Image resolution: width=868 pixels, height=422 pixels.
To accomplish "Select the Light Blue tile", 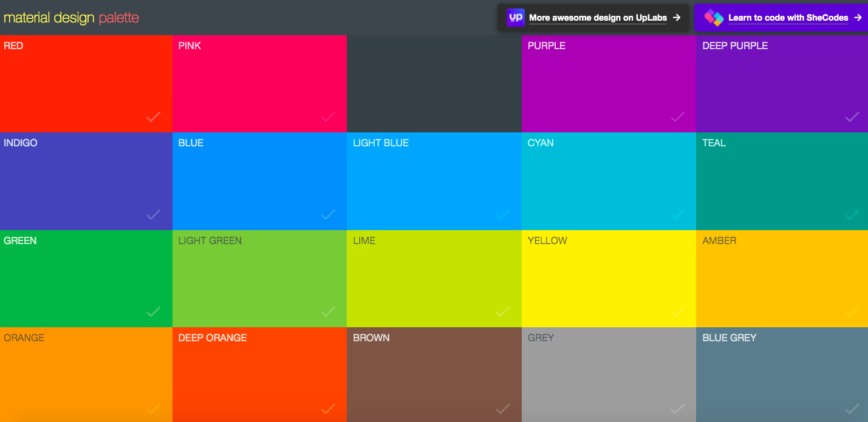I will pyautogui.click(x=434, y=181).
